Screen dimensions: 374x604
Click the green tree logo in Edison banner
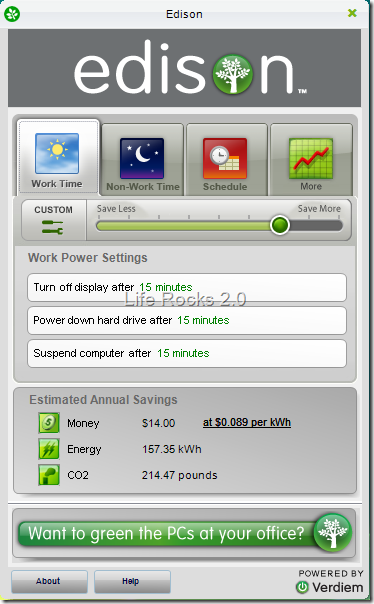233,73
